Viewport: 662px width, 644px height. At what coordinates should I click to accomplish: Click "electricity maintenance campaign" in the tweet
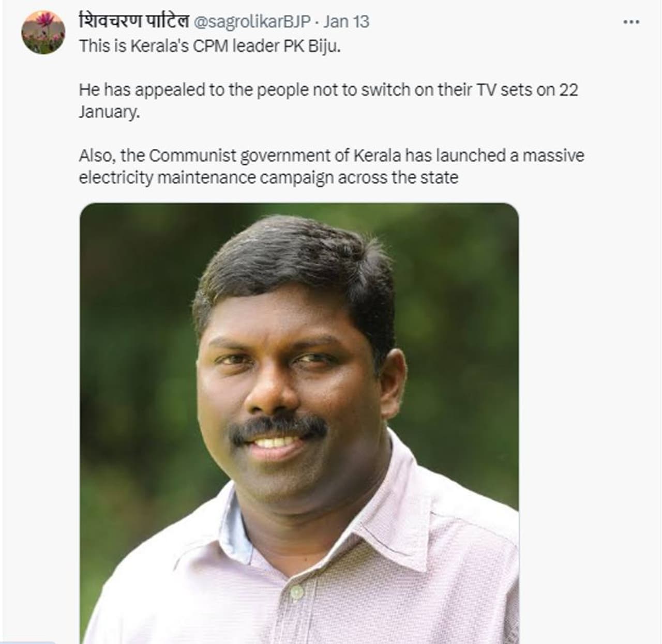206,178
